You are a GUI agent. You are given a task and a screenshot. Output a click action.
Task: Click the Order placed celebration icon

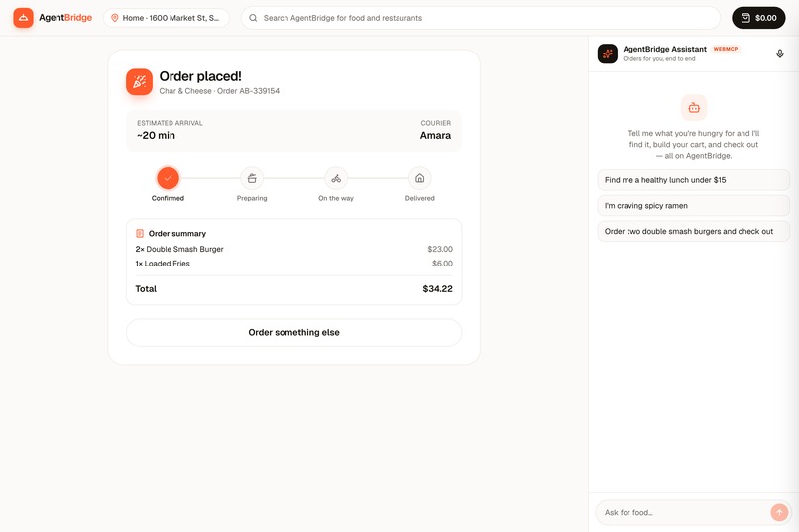point(139,82)
